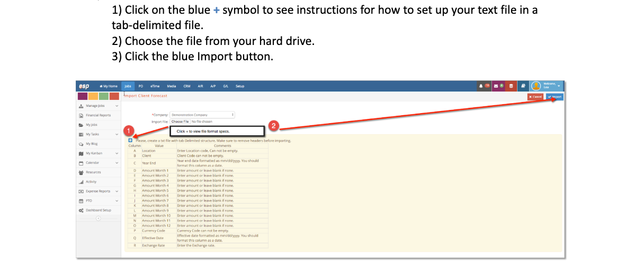The width and height of the screenshot is (644, 266).
Task: Open the Welcome Lisa user menu arrow
Action: coord(559,86)
